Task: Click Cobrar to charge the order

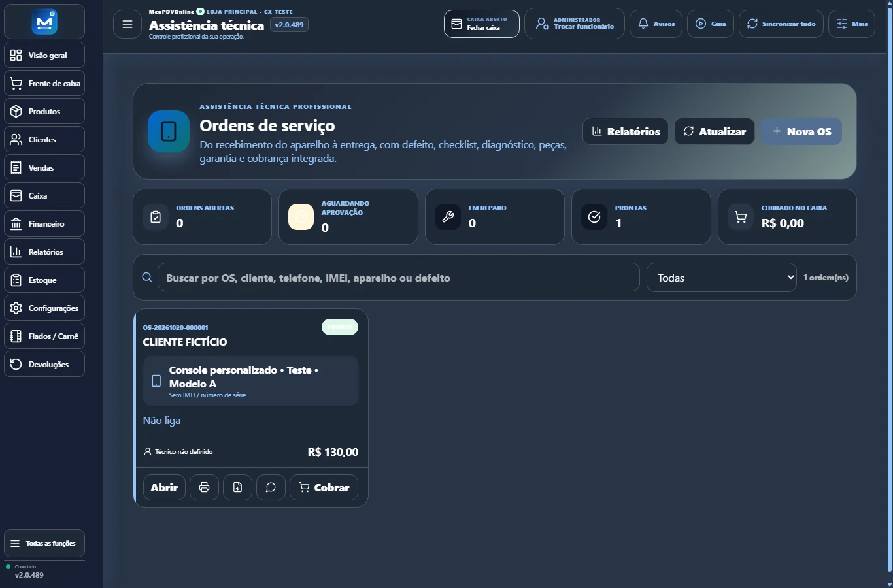Action: (x=324, y=487)
